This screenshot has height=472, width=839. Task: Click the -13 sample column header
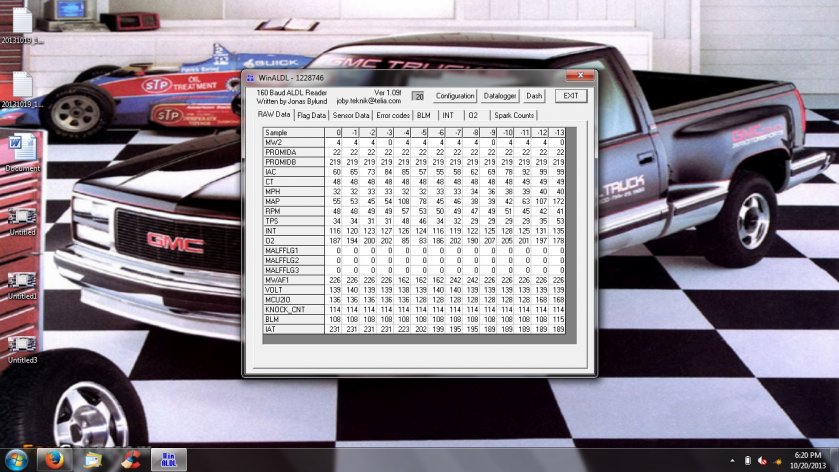[558, 132]
